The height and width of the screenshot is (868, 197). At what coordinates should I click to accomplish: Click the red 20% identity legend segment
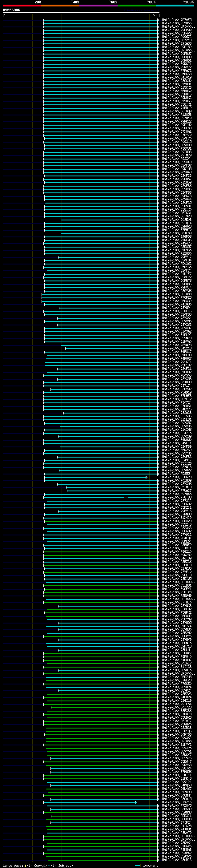22,6
